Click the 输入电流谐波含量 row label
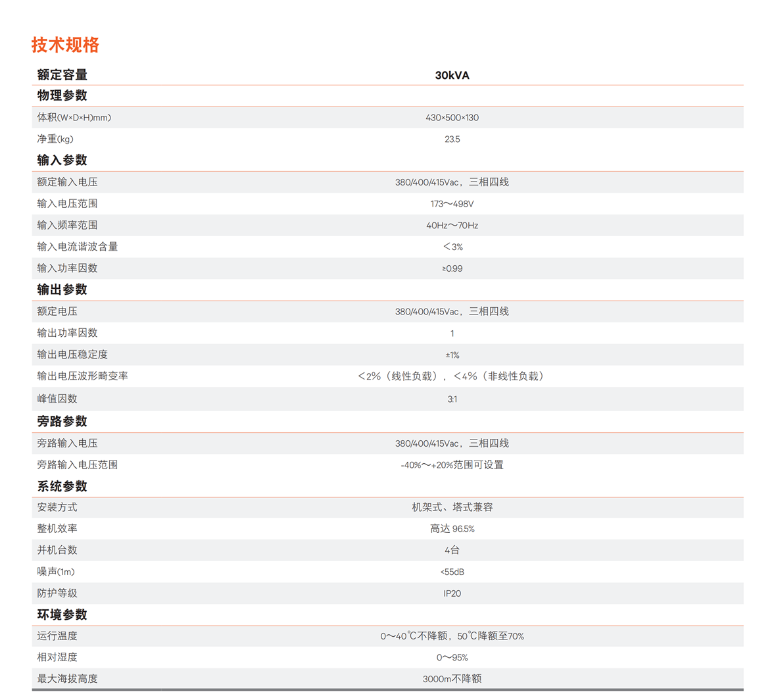Screen dimensions: 776x700 pos(78,247)
